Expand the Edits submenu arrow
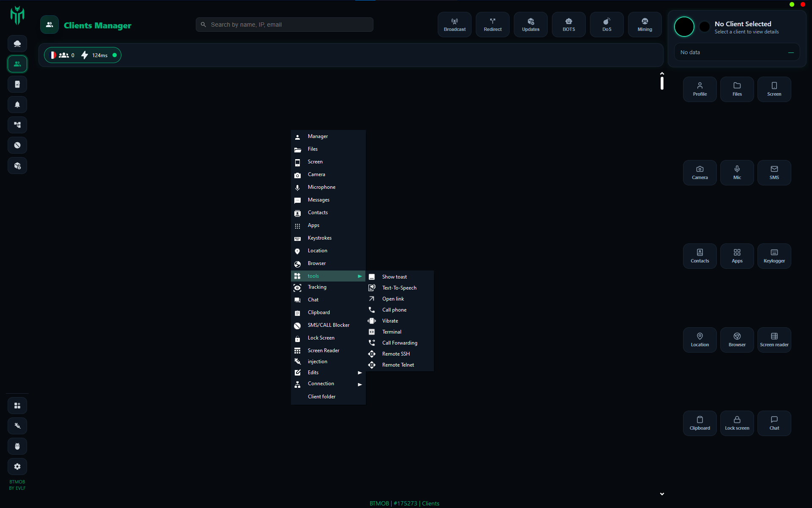812x508 pixels. click(x=359, y=373)
